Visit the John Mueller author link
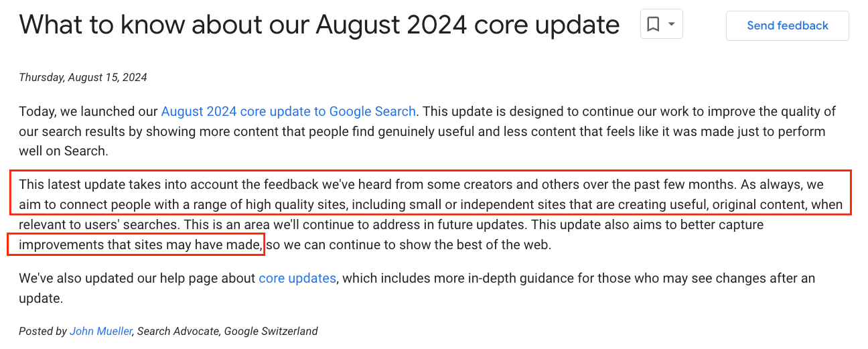 pyautogui.click(x=101, y=331)
